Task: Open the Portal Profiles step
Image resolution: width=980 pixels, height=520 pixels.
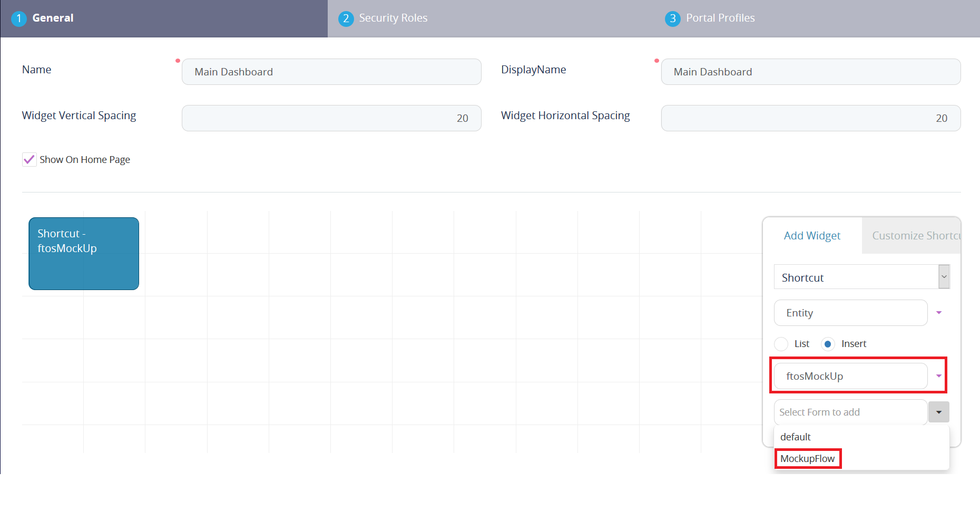Action: 720,17
